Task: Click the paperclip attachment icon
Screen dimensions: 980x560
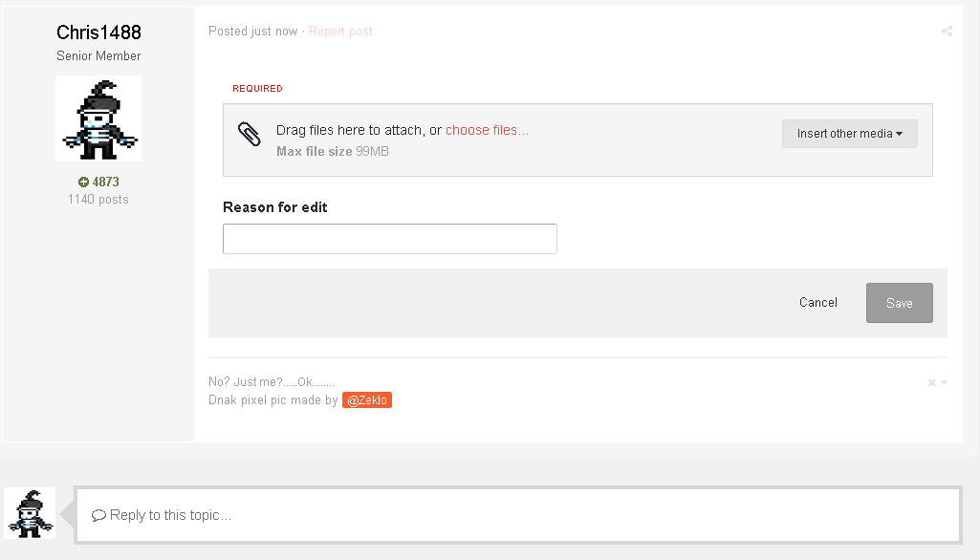Action: point(249,135)
